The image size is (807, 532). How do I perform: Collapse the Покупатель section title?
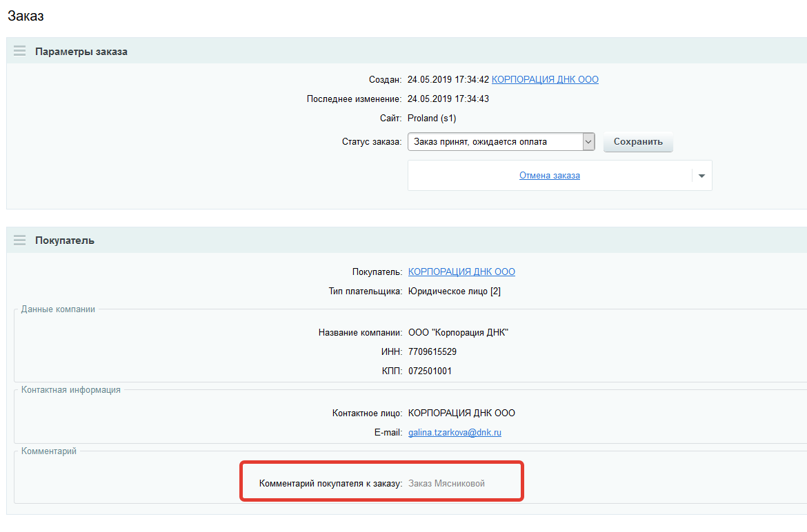65,241
